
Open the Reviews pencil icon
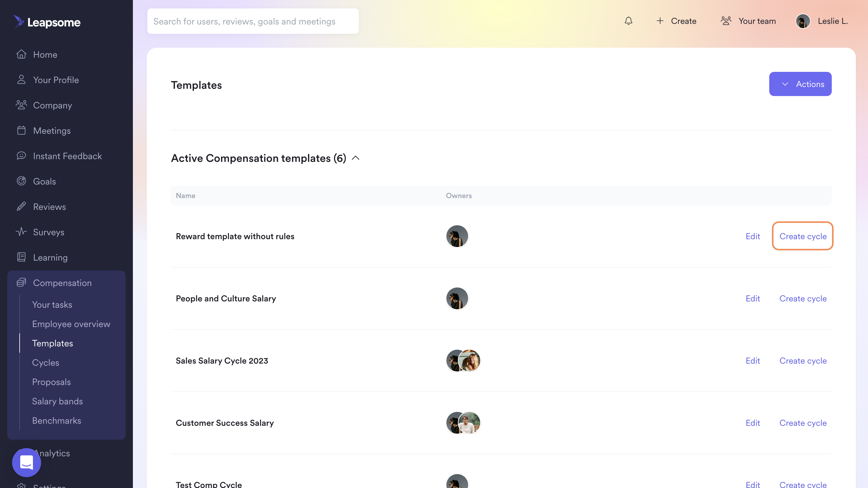21,207
